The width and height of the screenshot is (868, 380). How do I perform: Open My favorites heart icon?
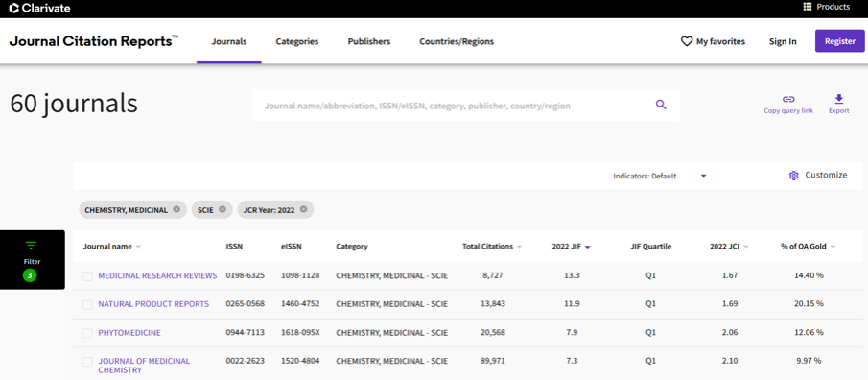[687, 41]
